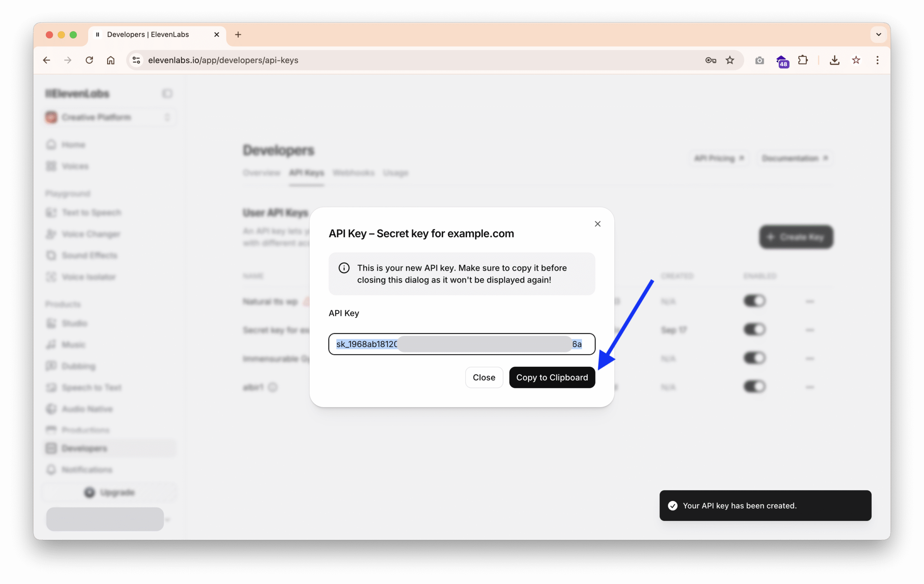
Task: Open the extension with 48 badge
Action: click(x=782, y=61)
